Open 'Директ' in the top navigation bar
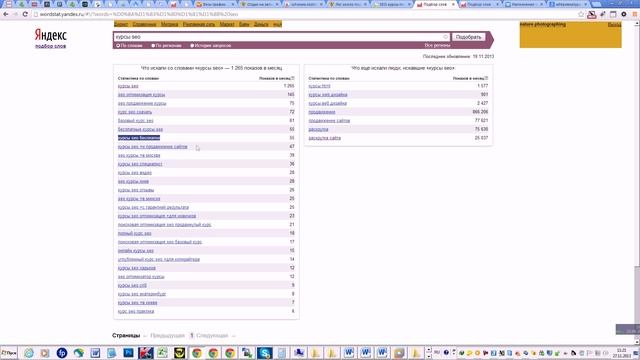The width and height of the screenshot is (640, 360). click(x=121, y=24)
